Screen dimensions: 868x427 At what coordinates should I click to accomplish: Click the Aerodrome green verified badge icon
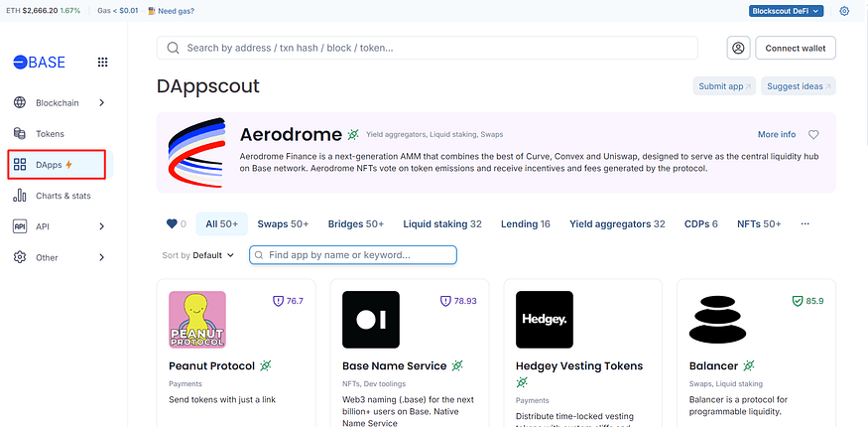353,135
